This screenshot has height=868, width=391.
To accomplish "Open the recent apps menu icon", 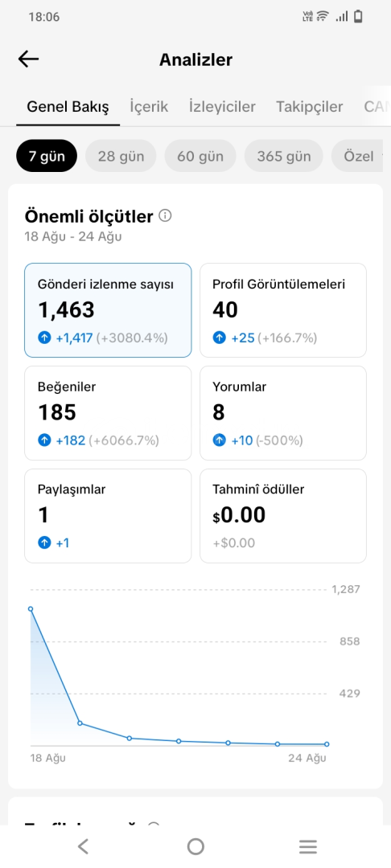I will (x=308, y=846).
